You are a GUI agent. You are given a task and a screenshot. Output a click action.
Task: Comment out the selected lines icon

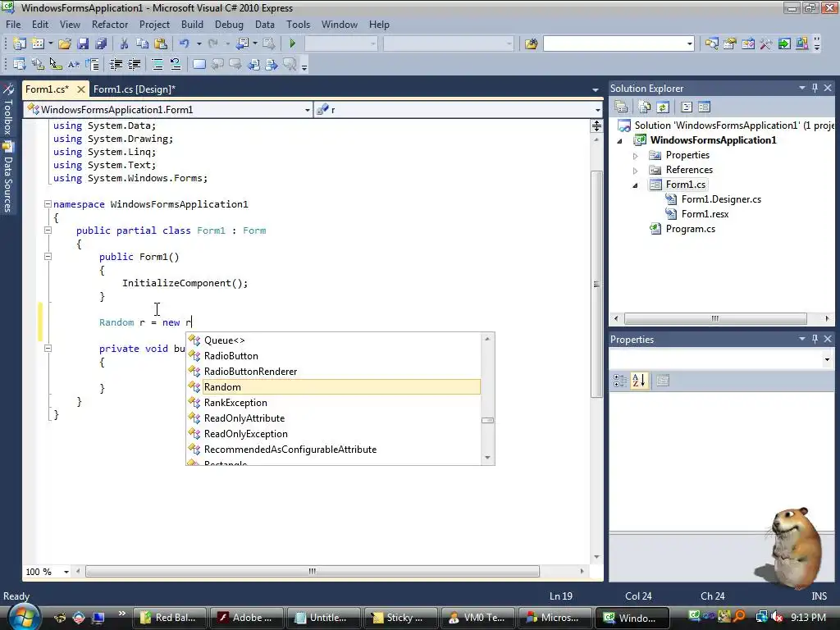tap(157, 64)
